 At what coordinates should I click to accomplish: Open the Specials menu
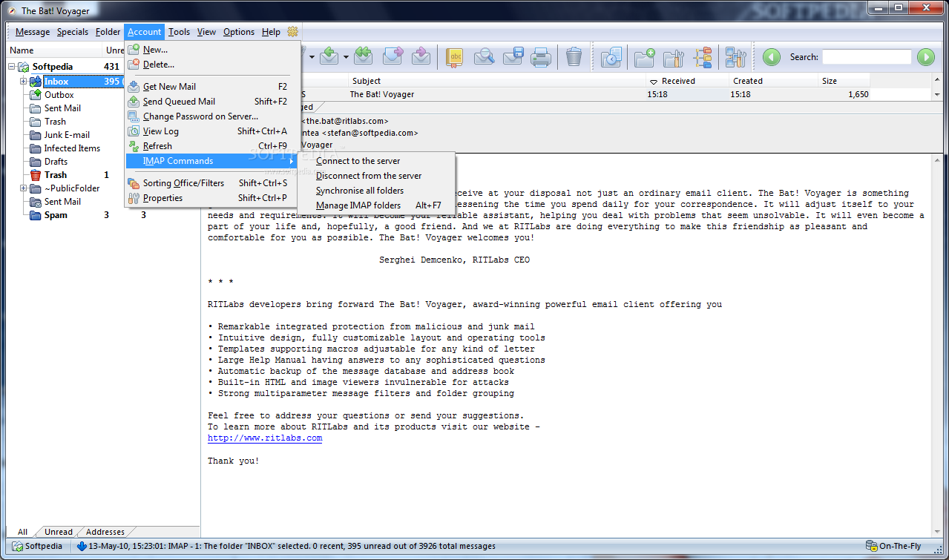click(x=73, y=32)
